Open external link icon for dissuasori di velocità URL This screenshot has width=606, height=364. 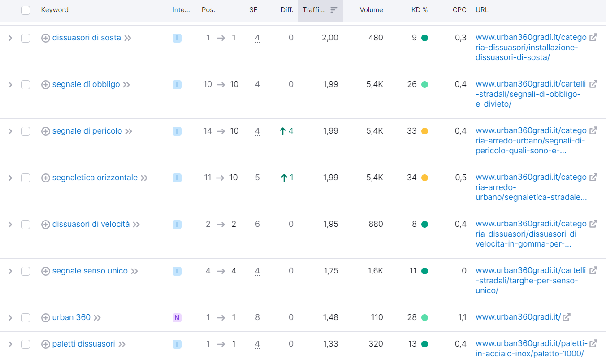click(x=593, y=224)
